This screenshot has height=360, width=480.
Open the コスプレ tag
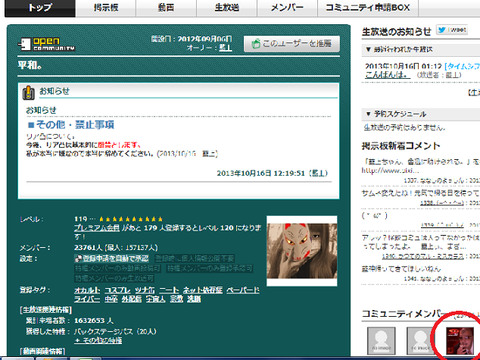118,290
